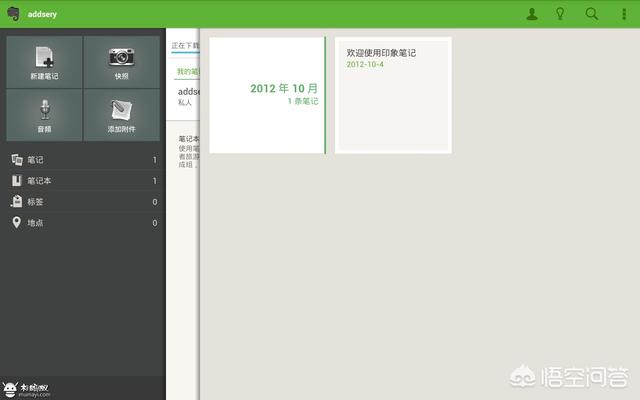
Task: Tap the notebook book icon
Action: click(x=17, y=180)
